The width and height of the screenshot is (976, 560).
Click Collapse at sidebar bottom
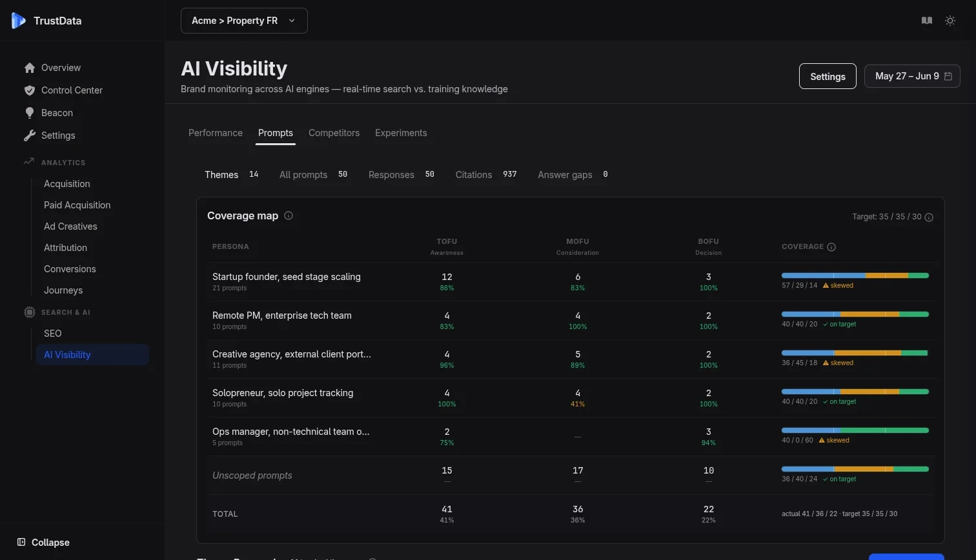coord(44,542)
